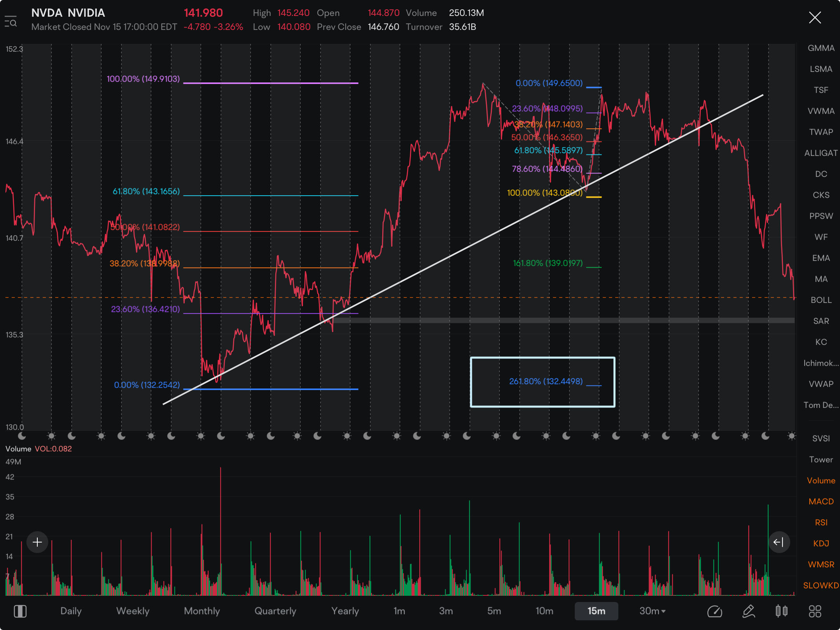Enable the VWAP indicator
The height and width of the screenshot is (630, 840).
(821, 384)
